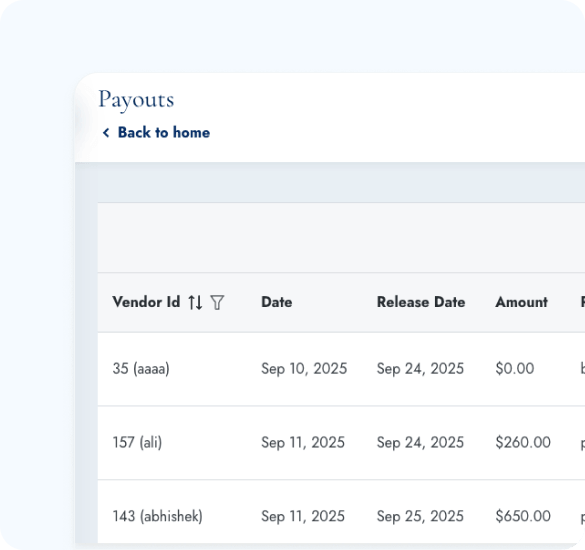Select vendor row 143 (abhishek)
The width and height of the screenshot is (585, 550).
click(x=341, y=512)
